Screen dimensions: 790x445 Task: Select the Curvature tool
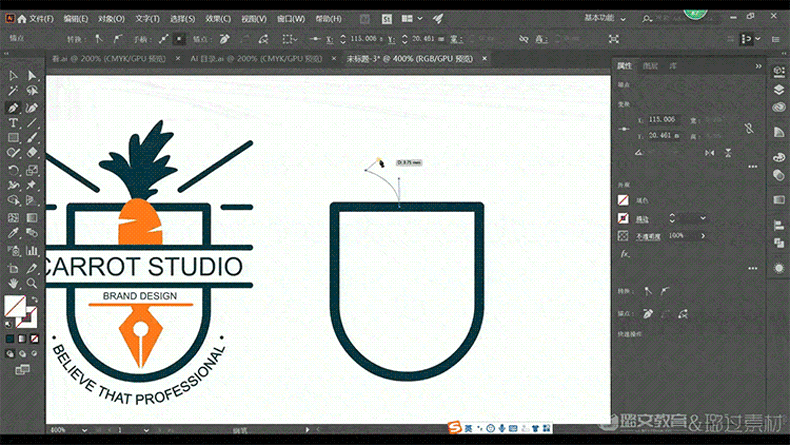pos(32,107)
